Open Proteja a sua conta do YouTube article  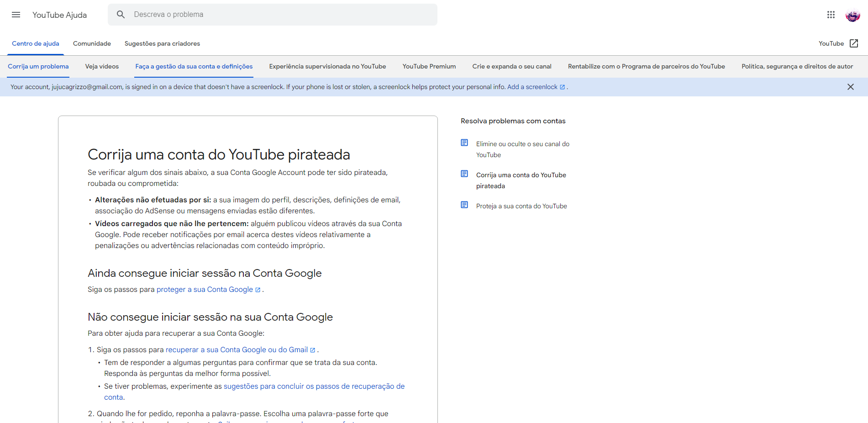coord(521,206)
